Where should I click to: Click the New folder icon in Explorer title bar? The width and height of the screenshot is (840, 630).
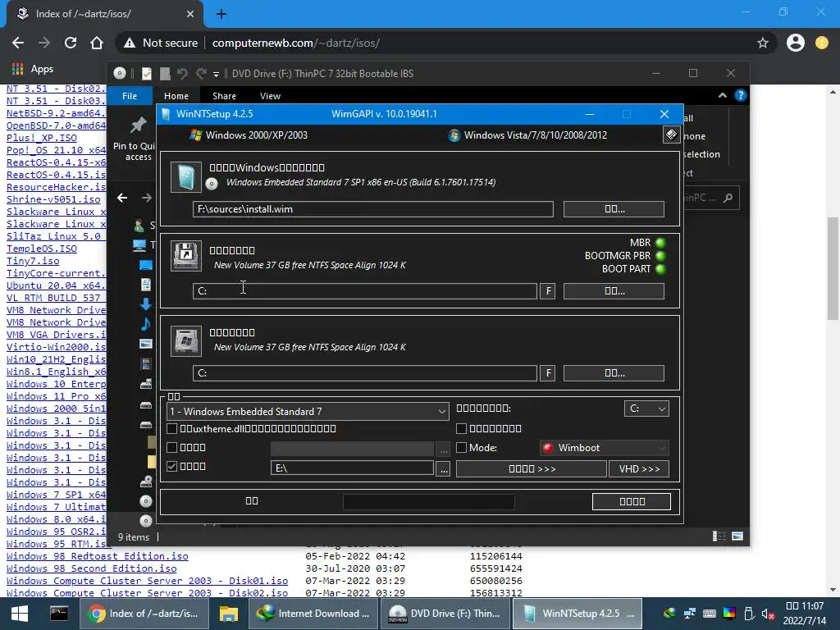(x=165, y=73)
